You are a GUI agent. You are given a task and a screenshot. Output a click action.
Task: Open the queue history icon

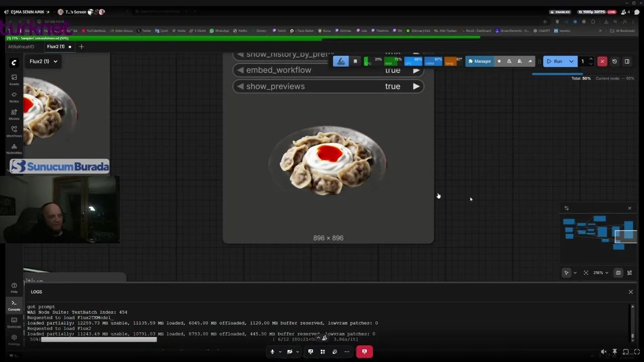[614, 61]
